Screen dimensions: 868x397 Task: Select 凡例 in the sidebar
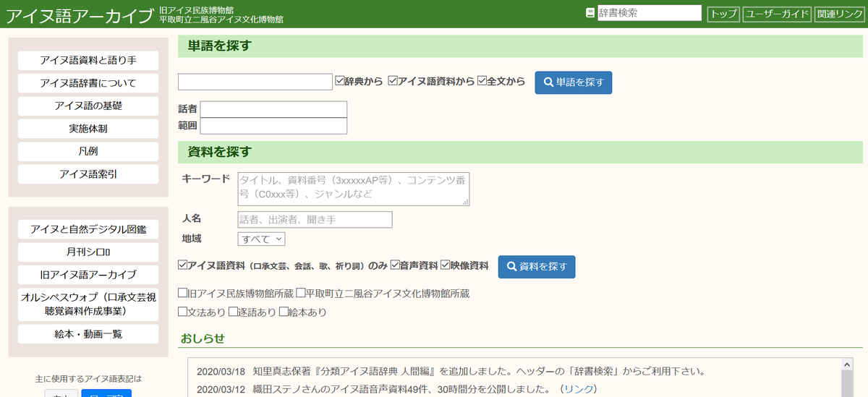88,151
